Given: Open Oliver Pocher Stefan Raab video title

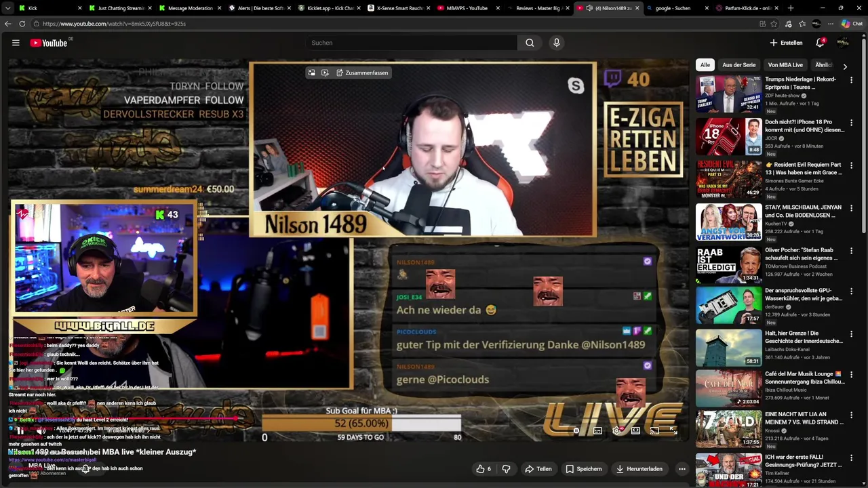Looking at the screenshot, I should (803, 254).
